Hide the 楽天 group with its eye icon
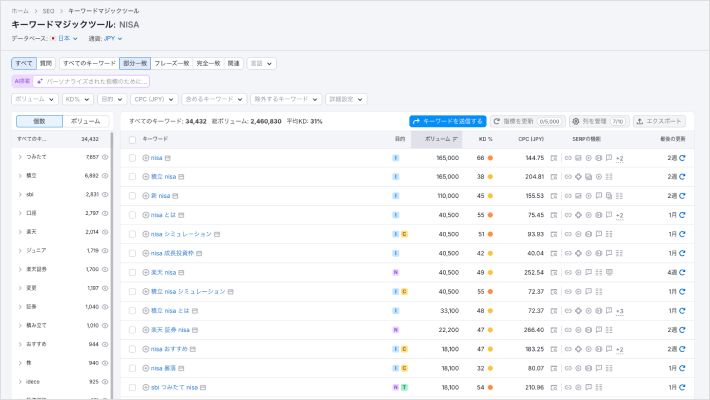This screenshot has height=400, width=710. [x=105, y=231]
